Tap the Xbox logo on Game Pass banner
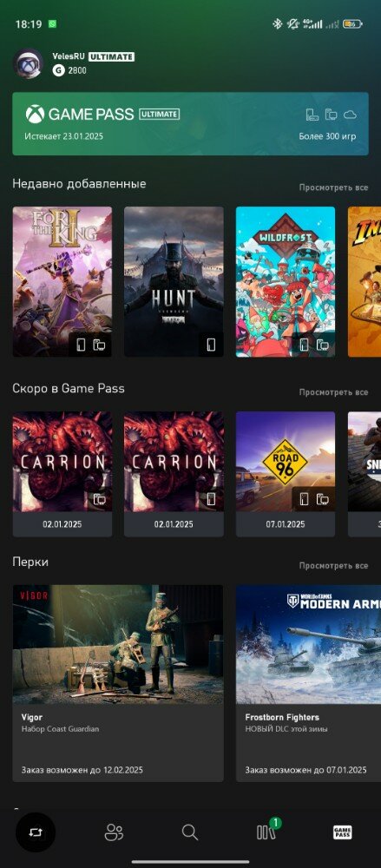The image size is (381, 868). [35, 115]
